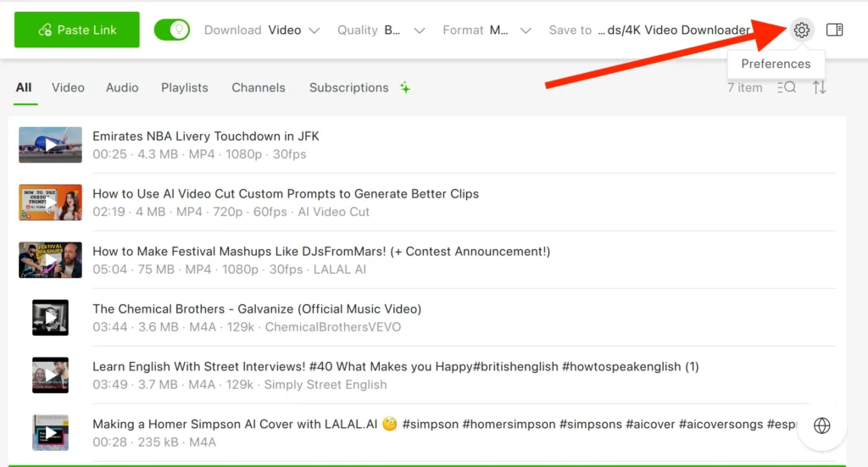The width and height of the screenshot is (868, 467).
Task: Click '03:49 · 3.7 MB · M4A' details line
Action: pyautogui.click(x=240, y=385)
